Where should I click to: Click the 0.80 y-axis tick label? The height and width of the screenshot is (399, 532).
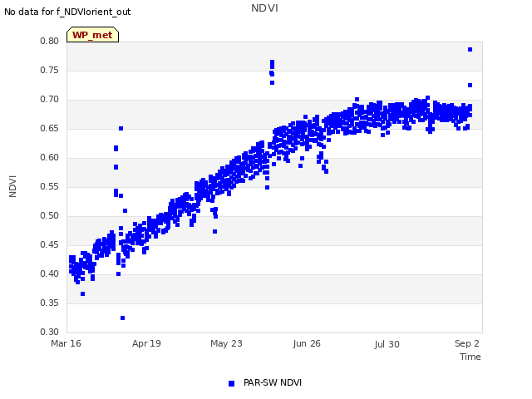(50, 41)
